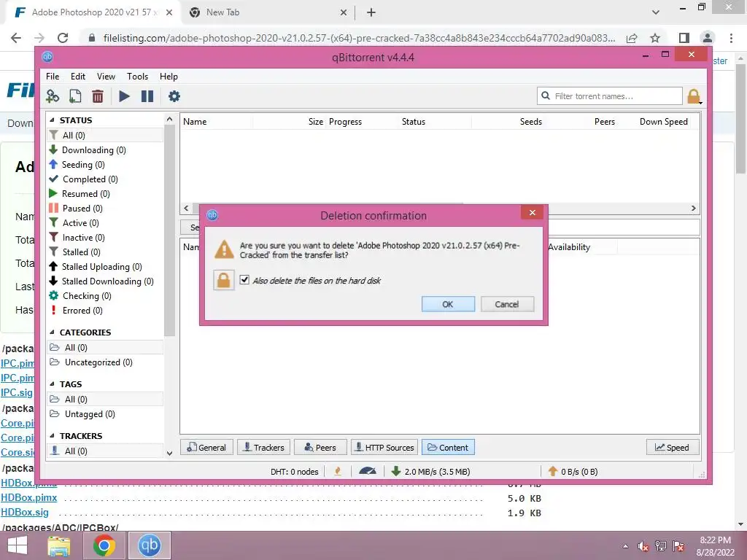Image resolution: width=747 pixels, height=560 pixels.
Task: Click the action center flag tray icon
Action: 678,546
